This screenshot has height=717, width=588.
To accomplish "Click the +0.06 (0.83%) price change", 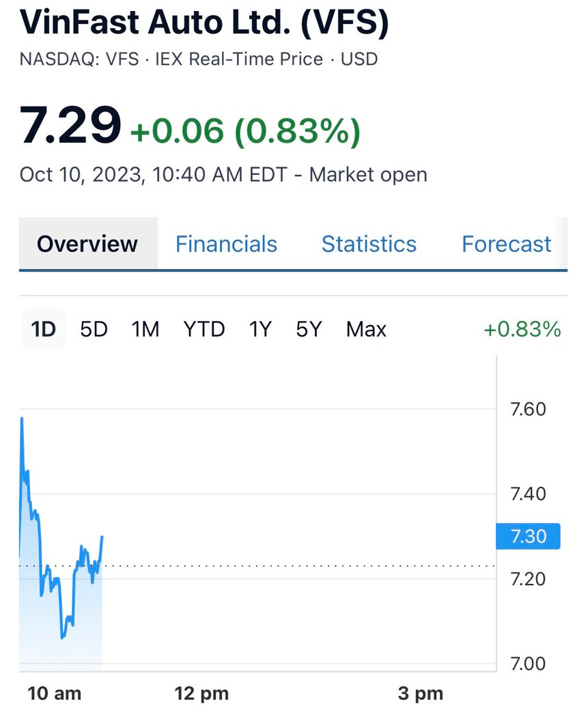I will pos(244,130).
